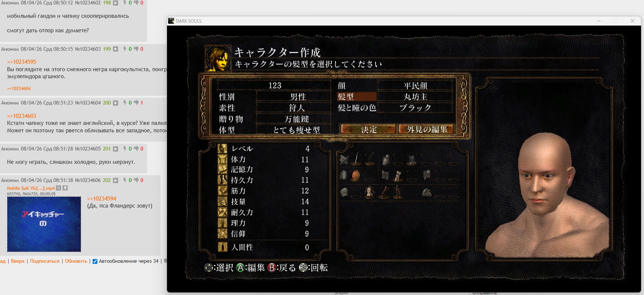
Task: Click the character portrait icon in header
Action: click(218, 59)
